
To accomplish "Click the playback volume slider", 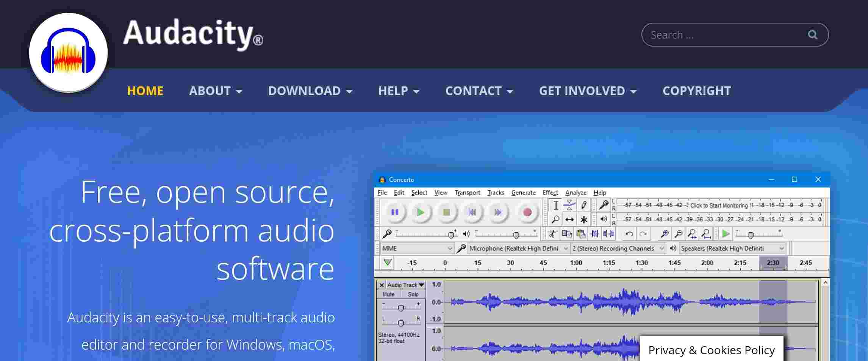I will [x=506, y=234].
